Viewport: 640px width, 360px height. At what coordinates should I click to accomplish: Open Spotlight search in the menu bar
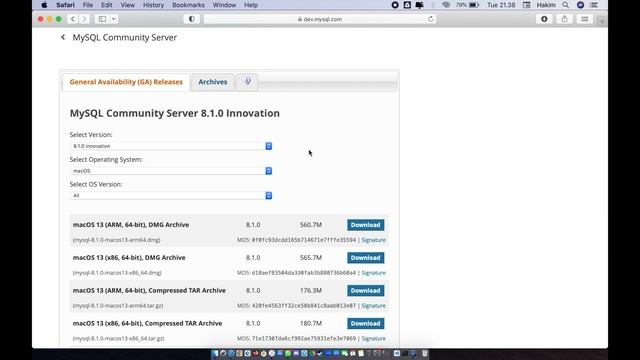click(565, 5)
